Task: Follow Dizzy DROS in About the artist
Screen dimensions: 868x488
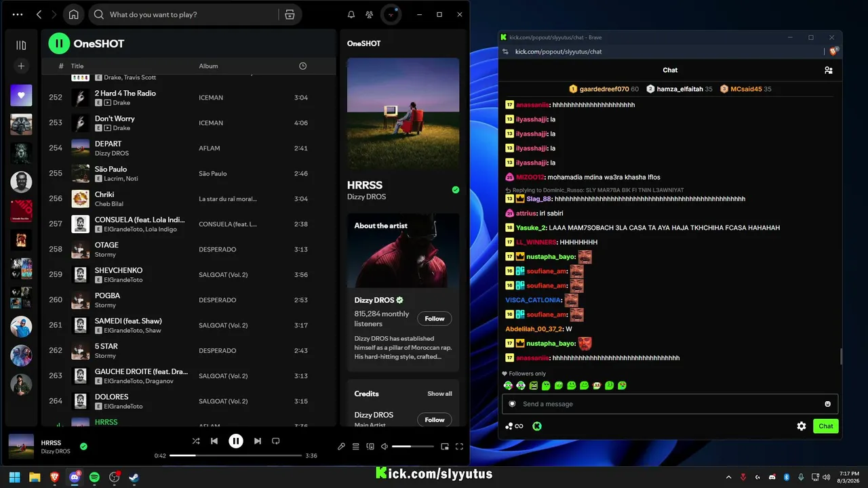Action: (435, 319)
